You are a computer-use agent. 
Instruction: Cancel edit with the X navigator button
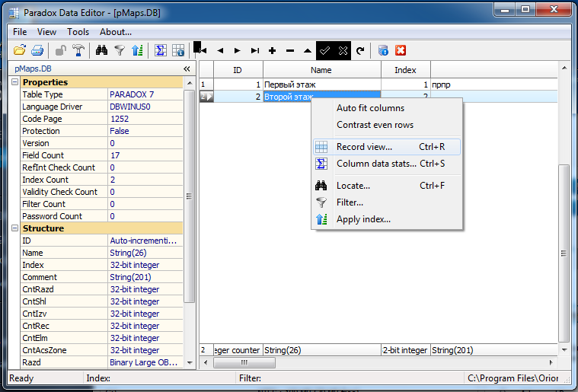[x=343, y=50]
